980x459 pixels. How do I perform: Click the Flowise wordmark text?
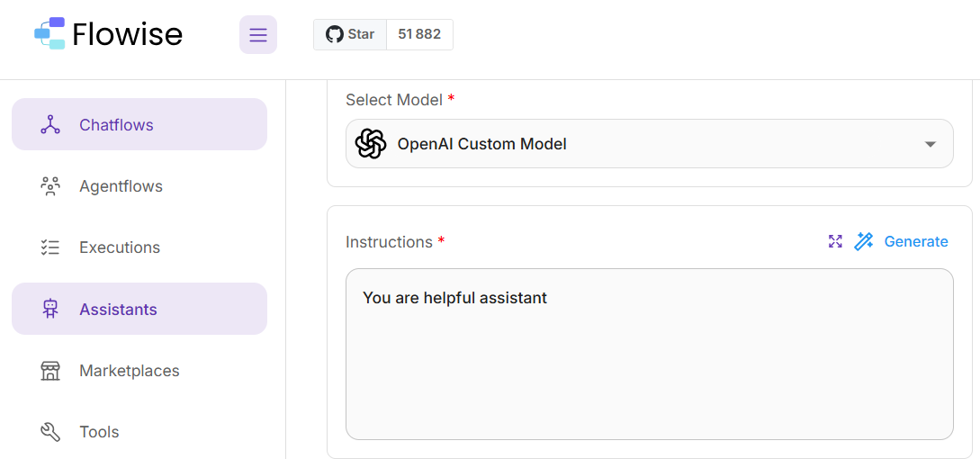[127, 34]
